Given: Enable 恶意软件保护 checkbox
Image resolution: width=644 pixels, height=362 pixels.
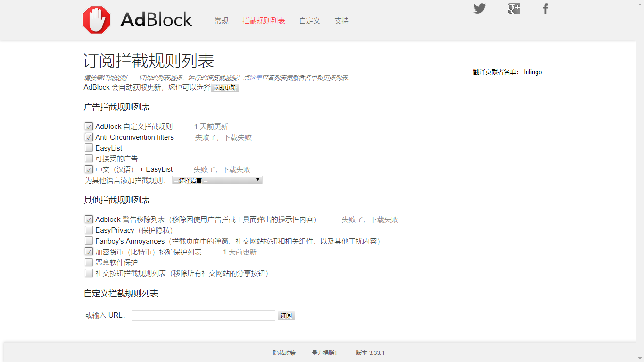Looking at the screenshot, I should click(89, 262).
